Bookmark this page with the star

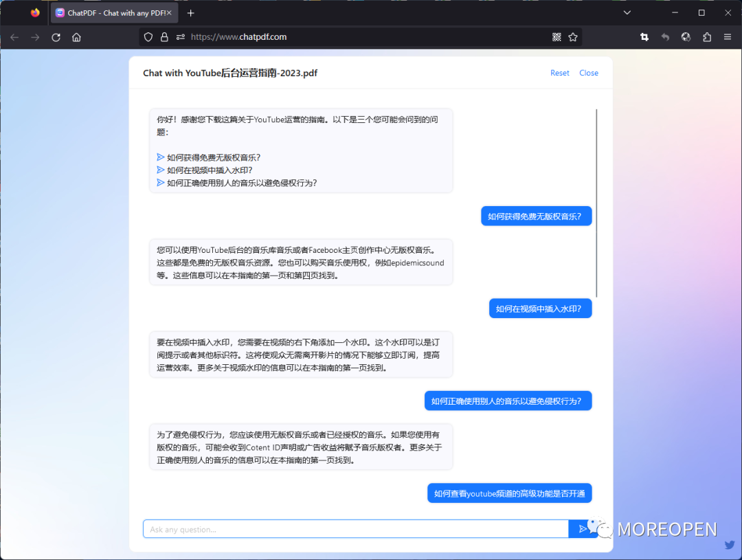pyautogui.click(x=573, y=37)
